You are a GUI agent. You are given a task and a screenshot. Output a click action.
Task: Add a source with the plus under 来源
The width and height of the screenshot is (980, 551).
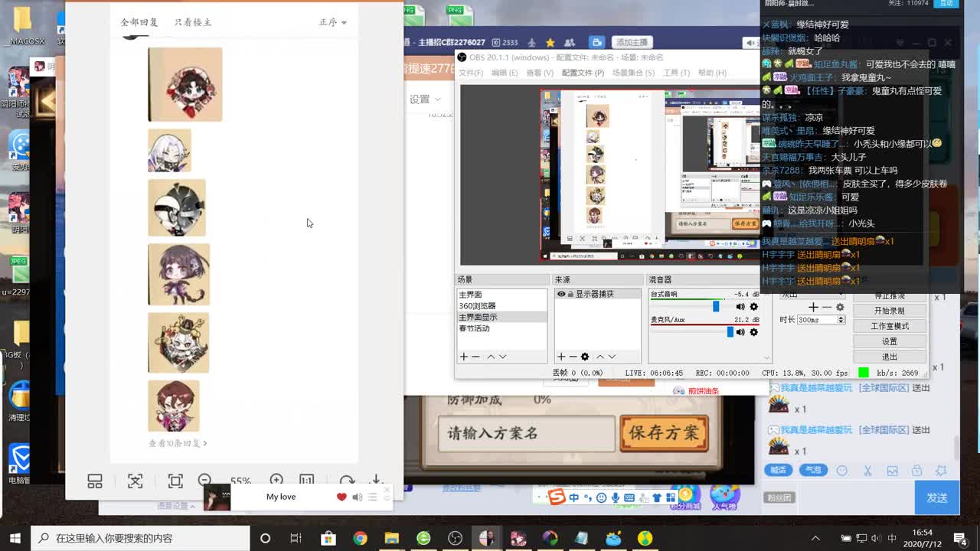pyautogui.click(x=561, y=357)
